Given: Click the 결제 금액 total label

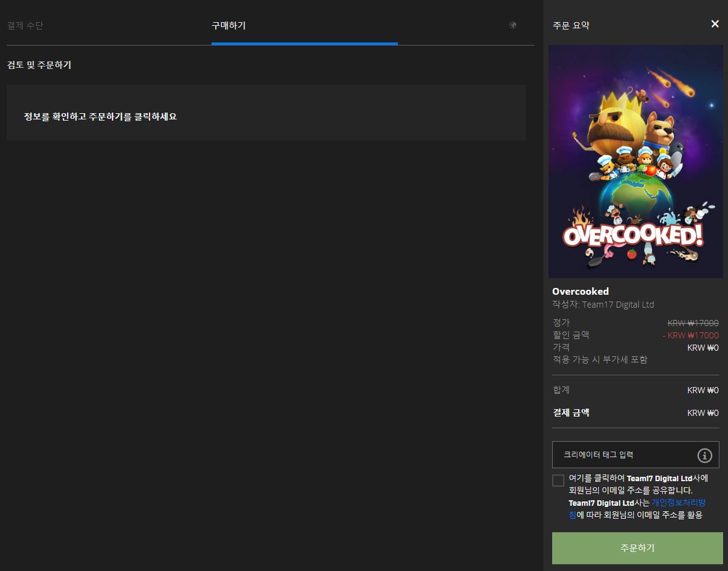Looking at the screenshot, I should pyautogui.click(x=571, y=413).
